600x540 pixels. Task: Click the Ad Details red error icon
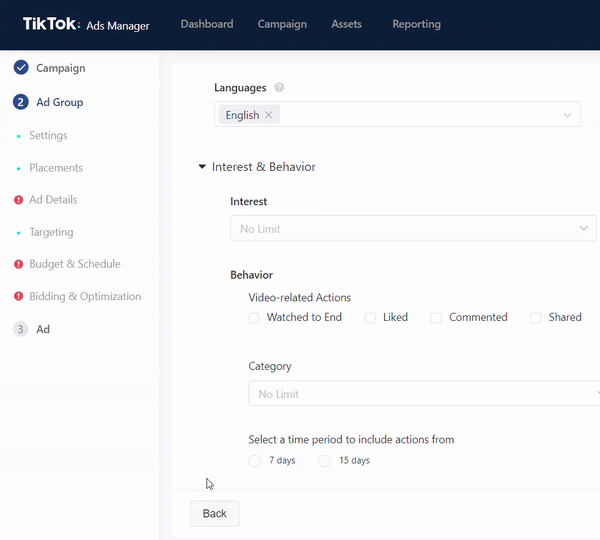(19, 200)
